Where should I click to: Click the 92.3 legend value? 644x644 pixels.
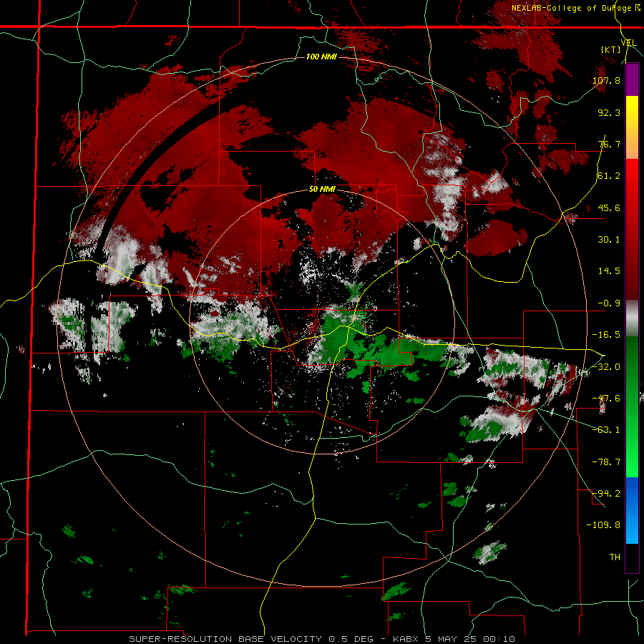pyautogui.click(x=609, y=112)
